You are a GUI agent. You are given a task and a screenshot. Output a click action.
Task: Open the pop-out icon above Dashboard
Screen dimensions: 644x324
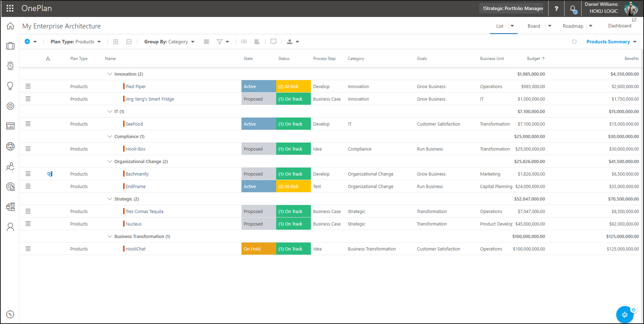[634, 20]
